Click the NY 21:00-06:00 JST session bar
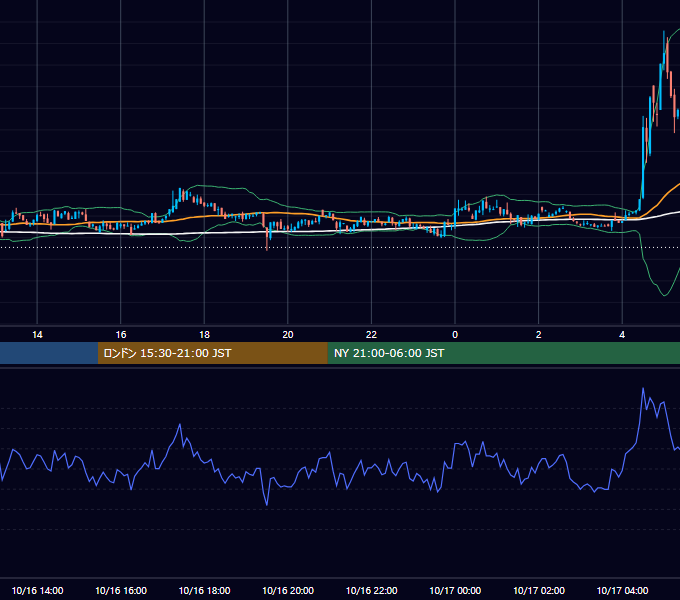The width and height of the screenshot is (680, 600). tap(503, 353)
